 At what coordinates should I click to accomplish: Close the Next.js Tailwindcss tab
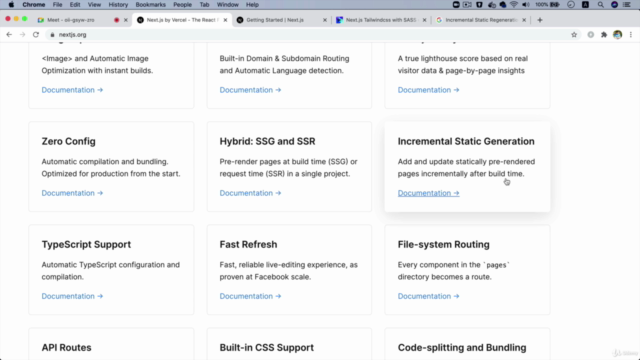point(424,20)
